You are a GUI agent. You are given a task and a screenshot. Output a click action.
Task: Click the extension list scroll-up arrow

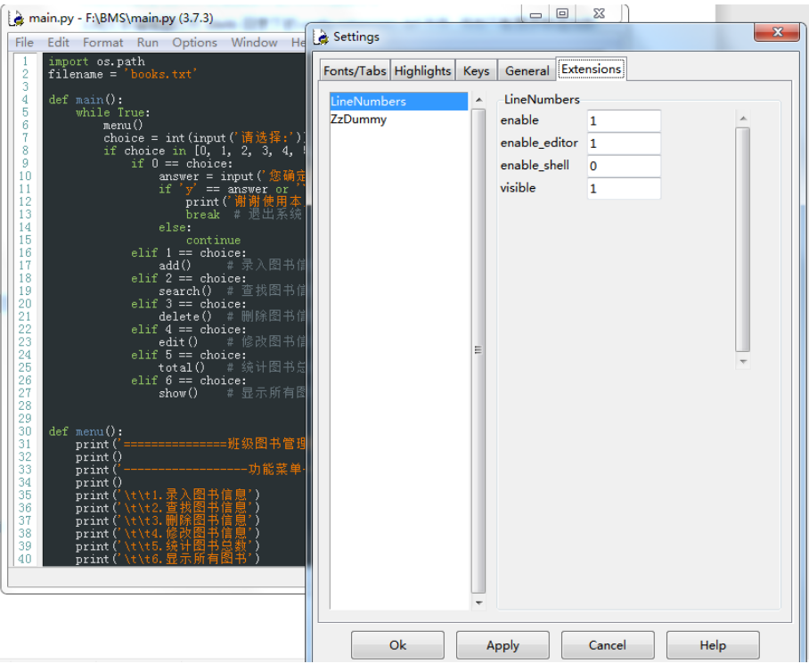coord(478,100)
